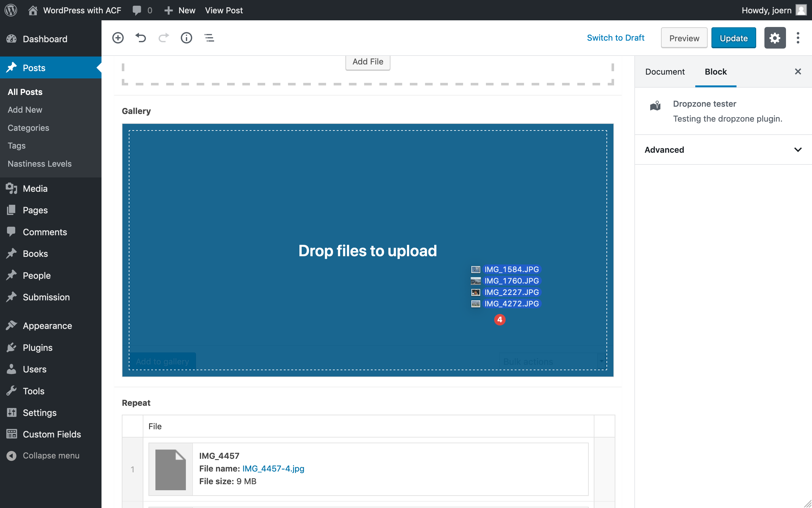The image size is (812, 508).
Task: Click the WordPress with ACF site name
Action: (x=82, y=10)
